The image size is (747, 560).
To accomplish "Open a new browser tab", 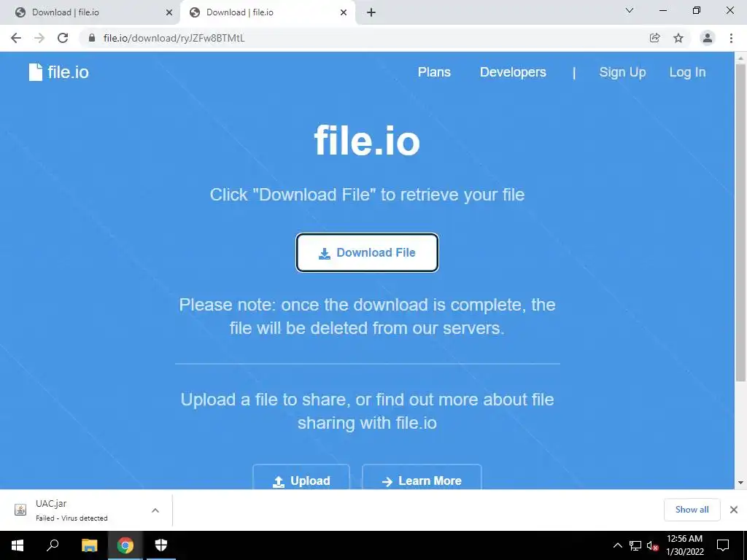I will (371, 12).
